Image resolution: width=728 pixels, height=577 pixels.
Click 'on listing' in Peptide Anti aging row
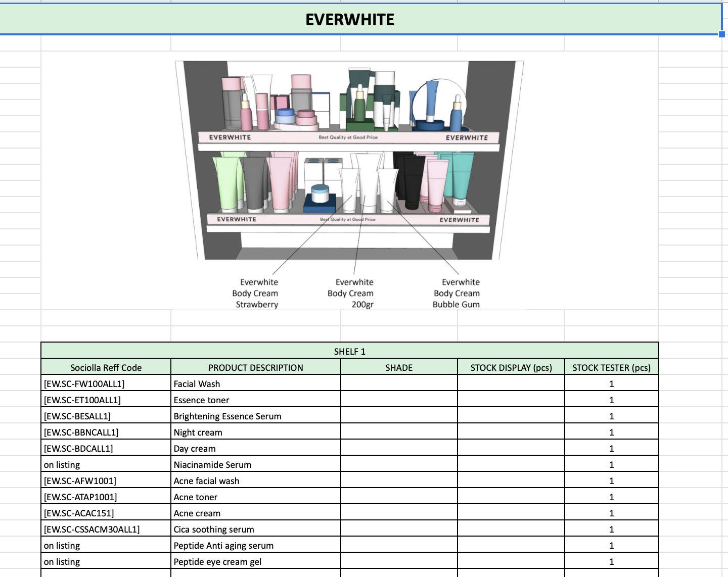pos(106,545)
